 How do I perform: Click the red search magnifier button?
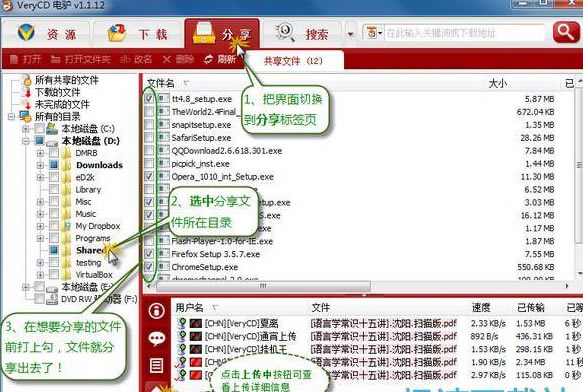[566, 32]
